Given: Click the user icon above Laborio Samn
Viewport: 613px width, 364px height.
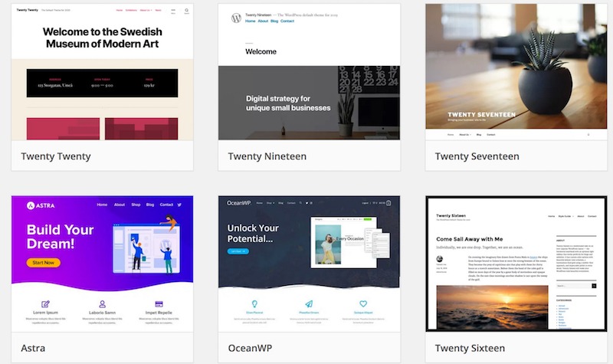Looking at the screenshot, I should coord(102,303).
